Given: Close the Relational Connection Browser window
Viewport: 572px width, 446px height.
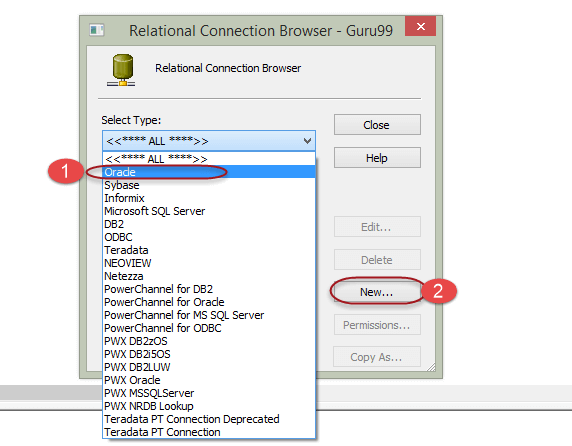Looking at the screenshot, I should [421, 26].
